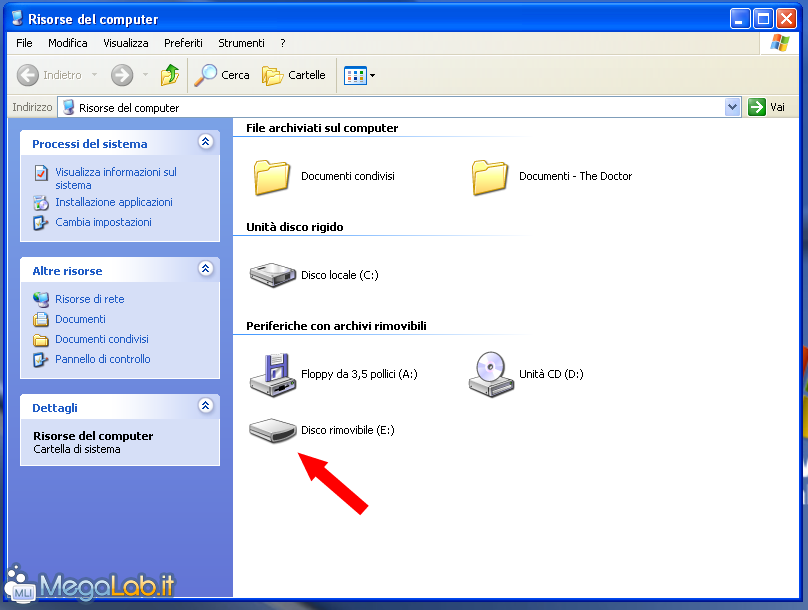
Task: Click the Pannello di controllo icon
Action: (40, 360)
